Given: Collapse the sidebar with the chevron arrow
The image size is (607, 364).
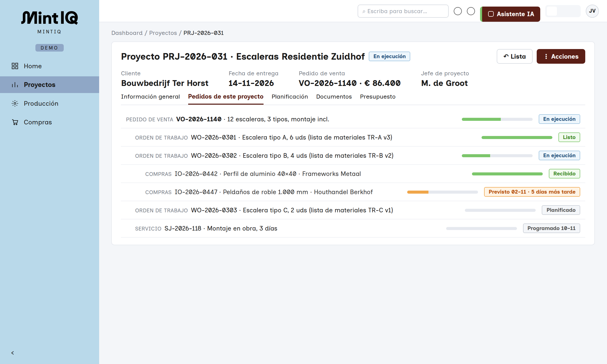Looking at the screenshot, I should tap(13, 353).
